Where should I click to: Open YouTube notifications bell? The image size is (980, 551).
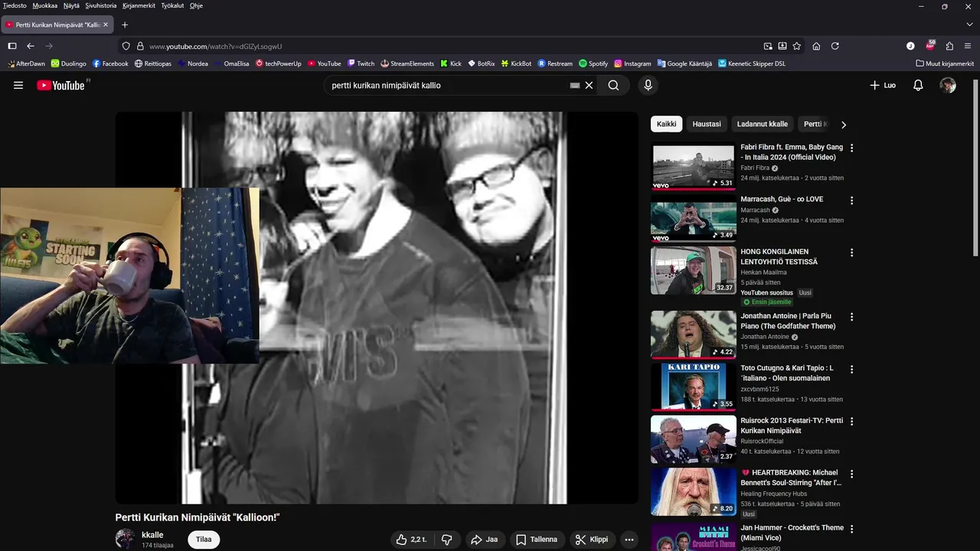(918, 86)
